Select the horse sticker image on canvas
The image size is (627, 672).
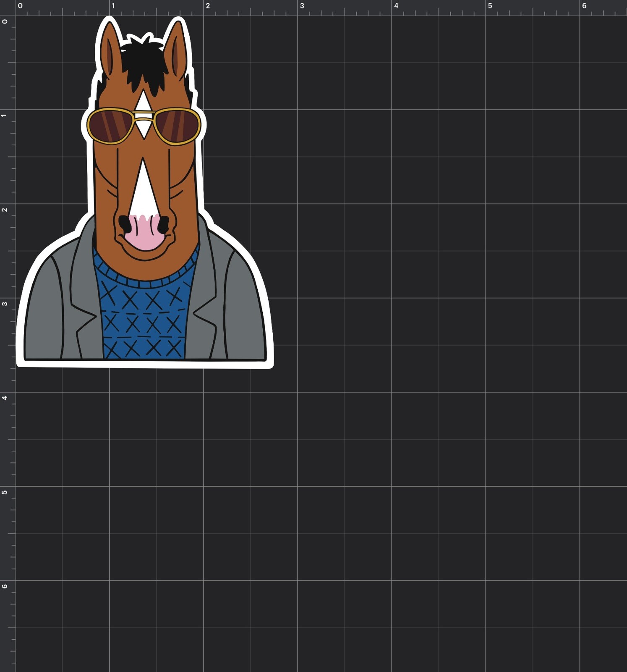coord(145,192)
